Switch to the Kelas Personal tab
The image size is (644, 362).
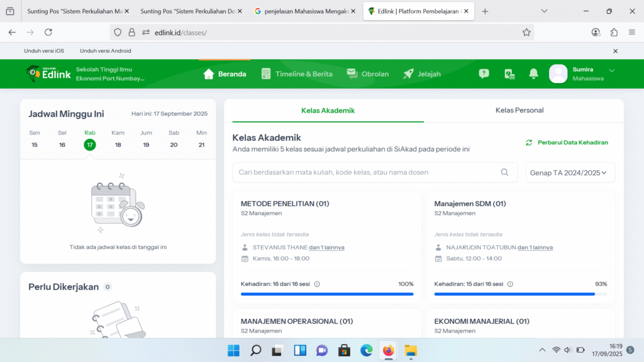click(x=519, y=111)
